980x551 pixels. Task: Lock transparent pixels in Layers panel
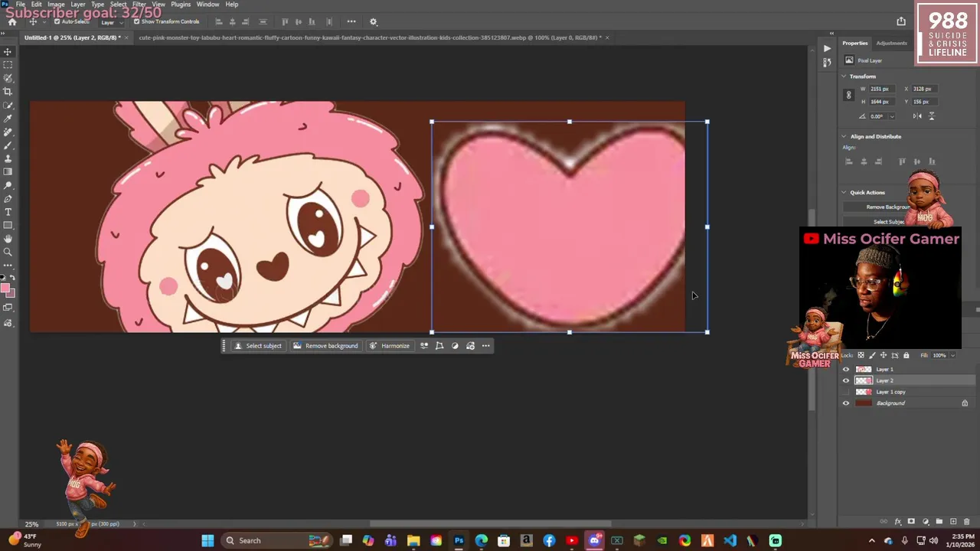861,355
